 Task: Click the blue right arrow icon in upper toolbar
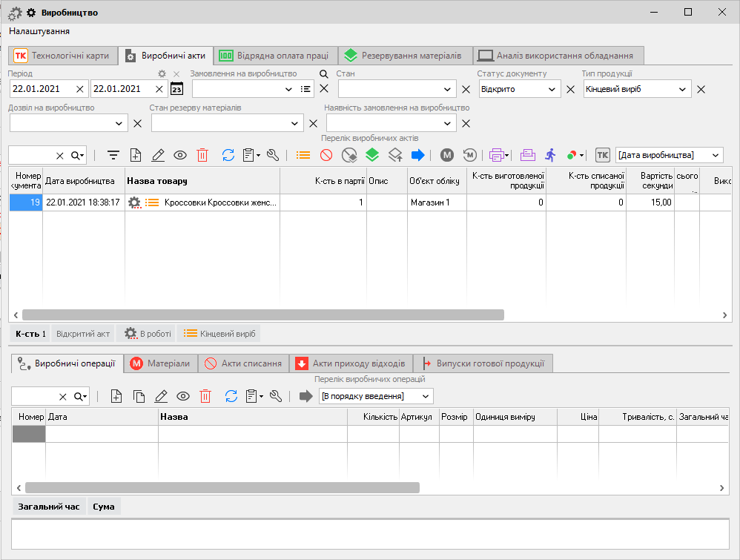[x=417, y=155]
